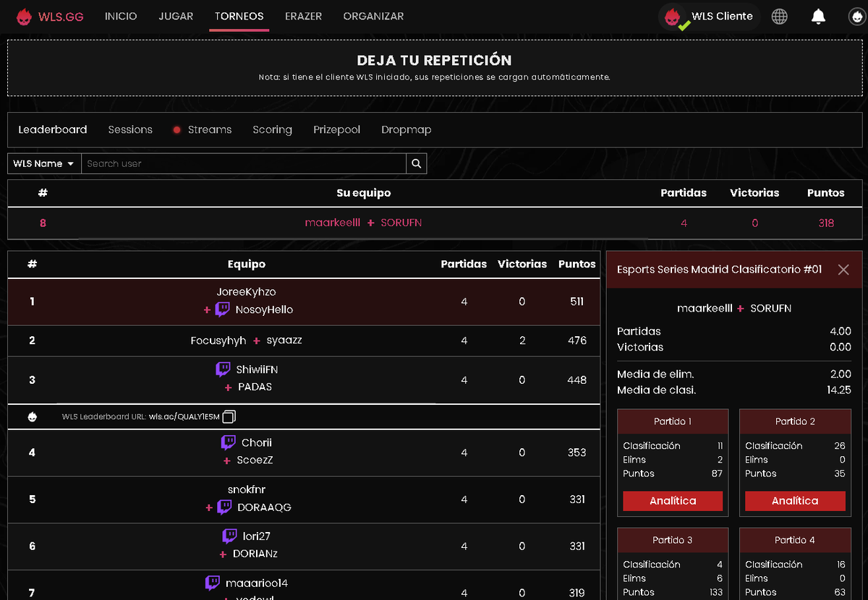Viewport: 868px width, 600px height.
Task: Open ERAZER navigation item
Action: (304, 16)
